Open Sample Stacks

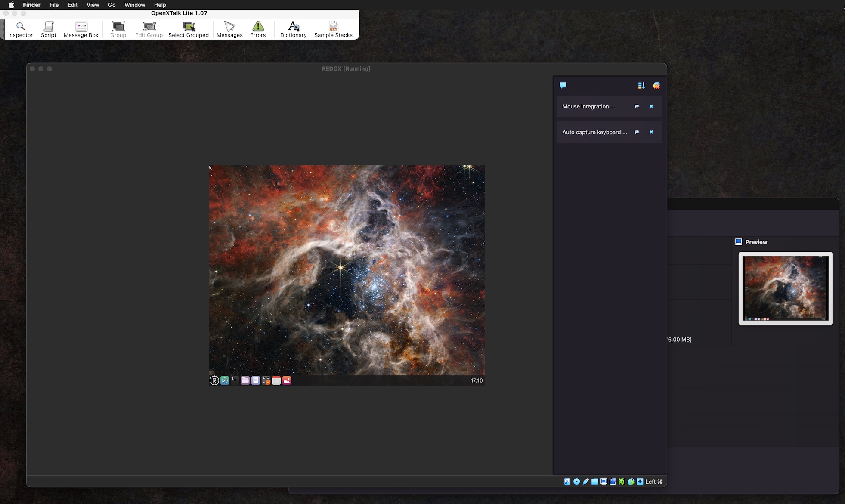(x=333, y=29)
